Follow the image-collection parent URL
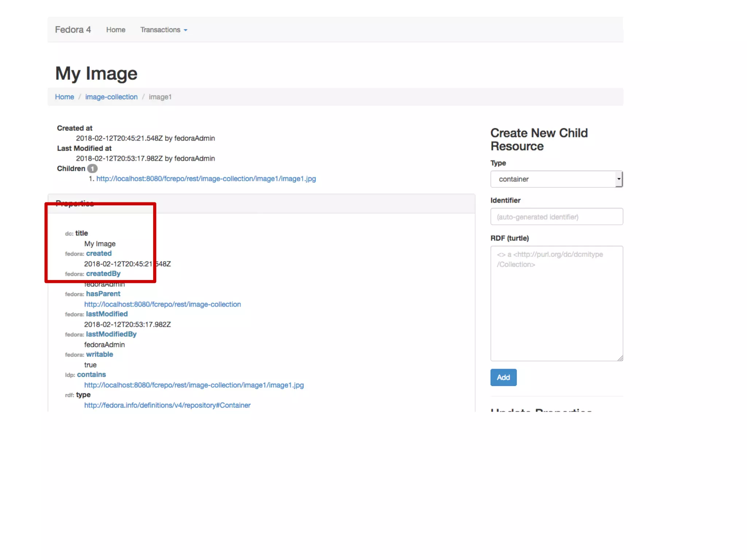 pyautogui.click(x=162, y=304)
